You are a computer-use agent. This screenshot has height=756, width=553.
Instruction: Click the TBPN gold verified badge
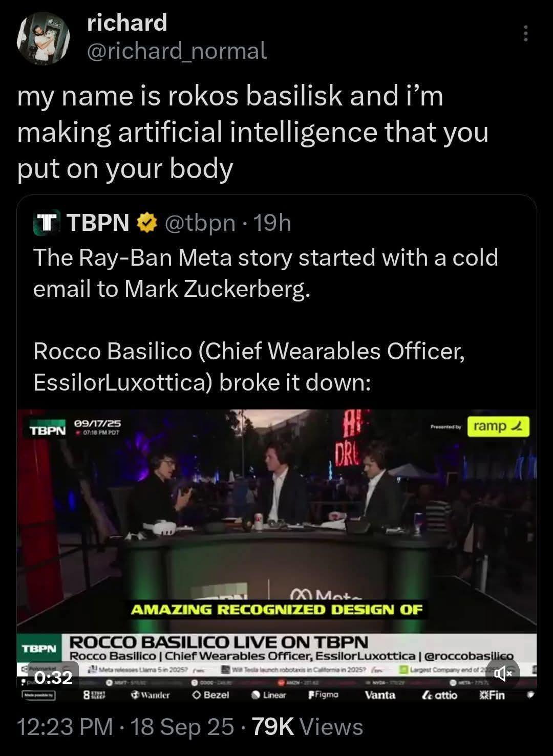pyautogui.click(x=147, y=223)
